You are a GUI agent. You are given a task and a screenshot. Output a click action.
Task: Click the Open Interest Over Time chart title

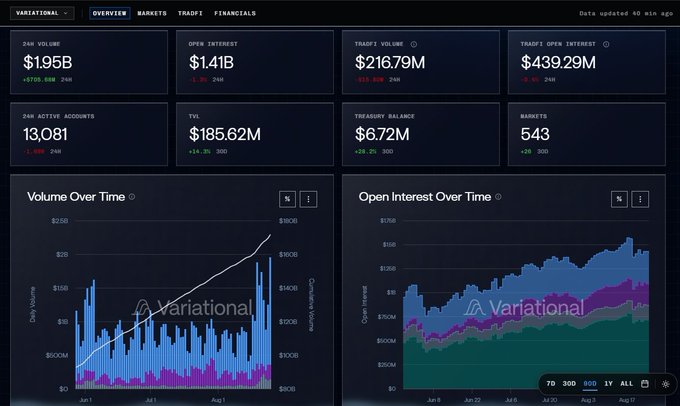coord(425,197)
